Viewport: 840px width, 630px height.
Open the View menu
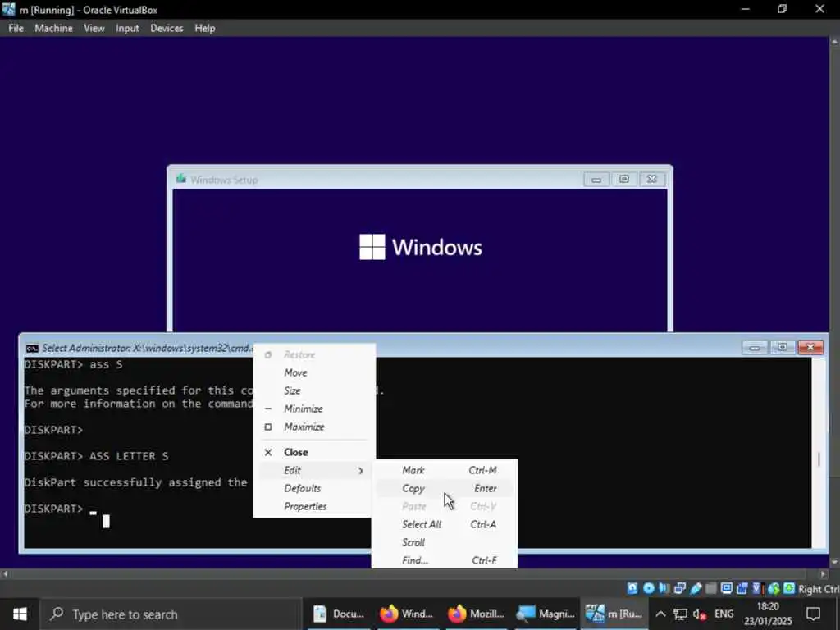pos(94,29)
